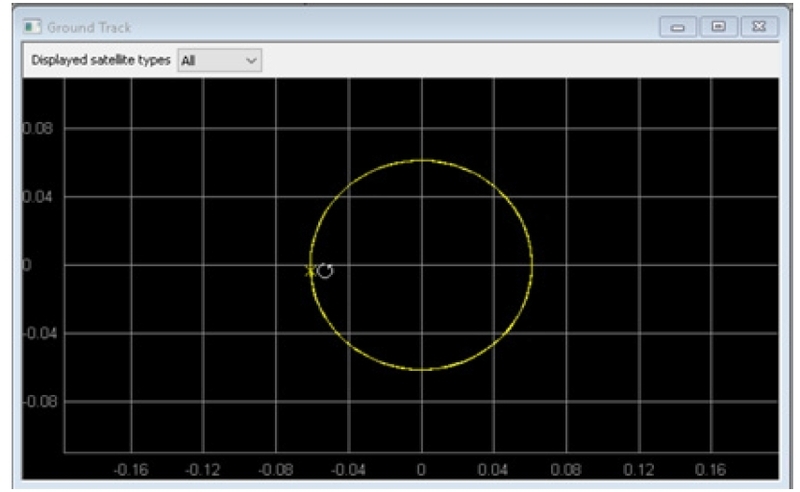This screenshot has width=800, height=492.
Task: Click the 0.08 label on vertical axis
Action: (x=38, y=128)
